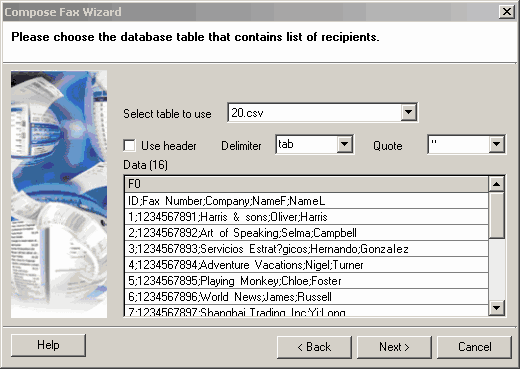This screenshot has height=369, width=520.
Task: Select row with Adventure Vacations
Action: 306,265
